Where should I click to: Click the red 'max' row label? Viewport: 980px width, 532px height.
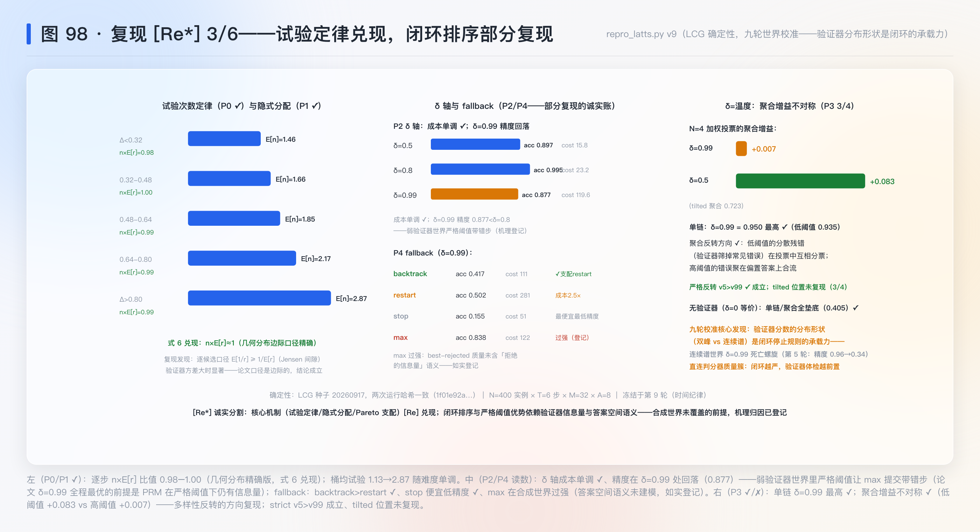coord(400,337)
